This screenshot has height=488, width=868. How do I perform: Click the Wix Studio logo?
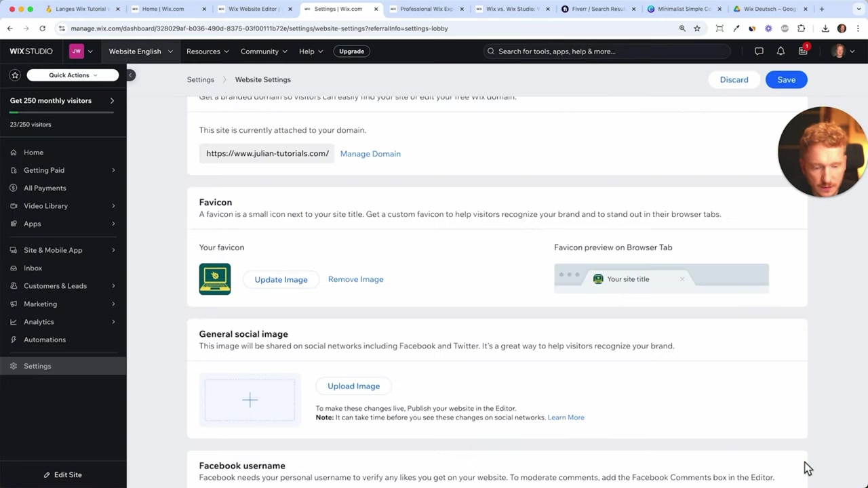pyautogui.click(x=31, y=52)
